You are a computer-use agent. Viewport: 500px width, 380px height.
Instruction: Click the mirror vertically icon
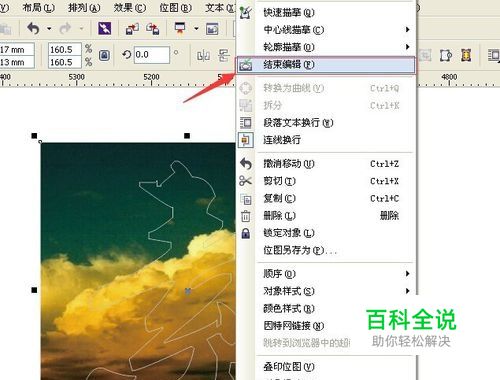pyautogui.click(x=224, y=55)
